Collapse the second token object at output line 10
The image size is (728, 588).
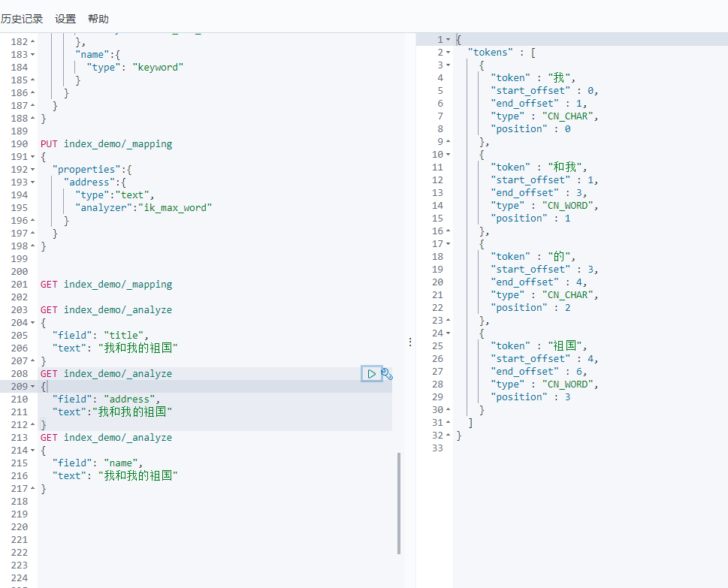click(448, 155)
